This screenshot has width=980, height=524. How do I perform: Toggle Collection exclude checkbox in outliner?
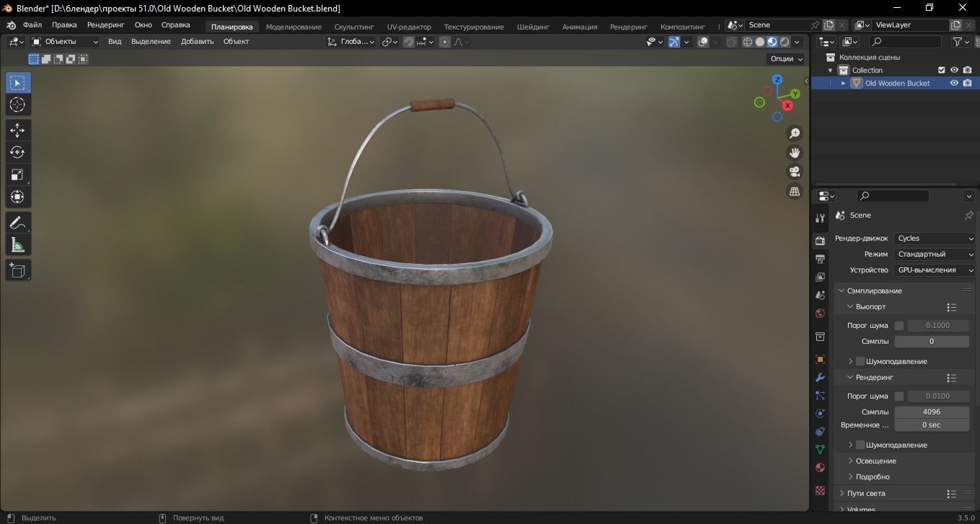[941, 70]
